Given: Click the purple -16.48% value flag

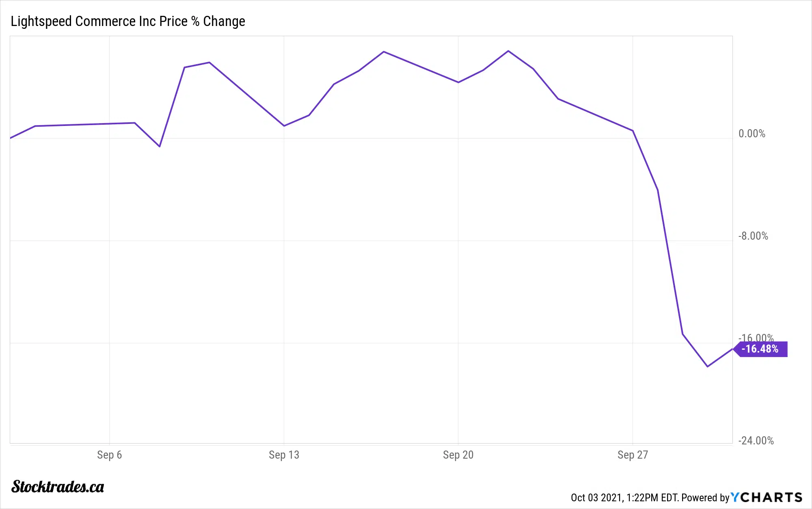Looking at the screenshot, I should pos(762,349).
